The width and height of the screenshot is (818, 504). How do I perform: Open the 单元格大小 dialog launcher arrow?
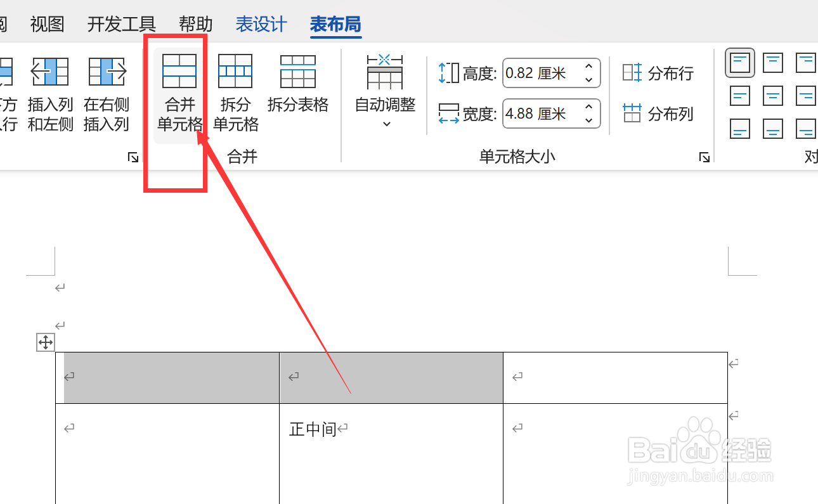pos(704,157)
